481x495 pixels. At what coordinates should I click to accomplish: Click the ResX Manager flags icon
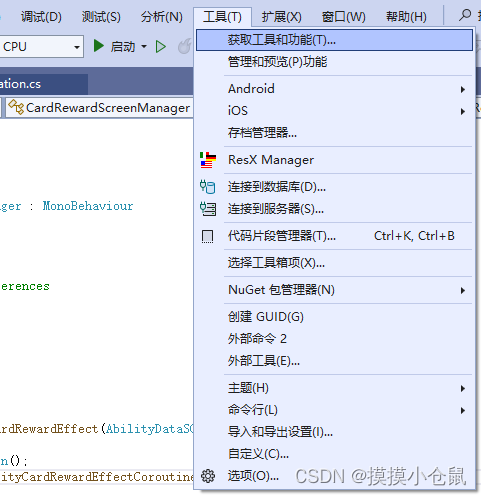(208, 160)
